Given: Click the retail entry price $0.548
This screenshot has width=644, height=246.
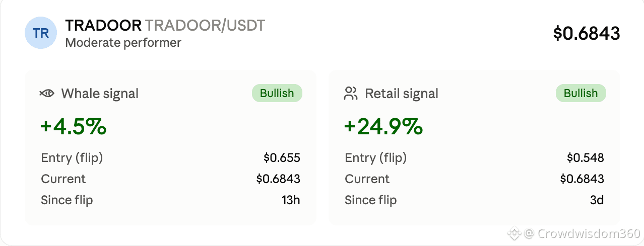Looking at the screenshot, I should (586, 158).
